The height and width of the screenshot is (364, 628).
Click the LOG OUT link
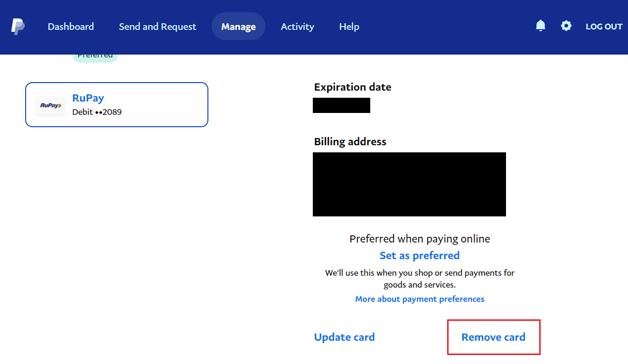point(604,27)
